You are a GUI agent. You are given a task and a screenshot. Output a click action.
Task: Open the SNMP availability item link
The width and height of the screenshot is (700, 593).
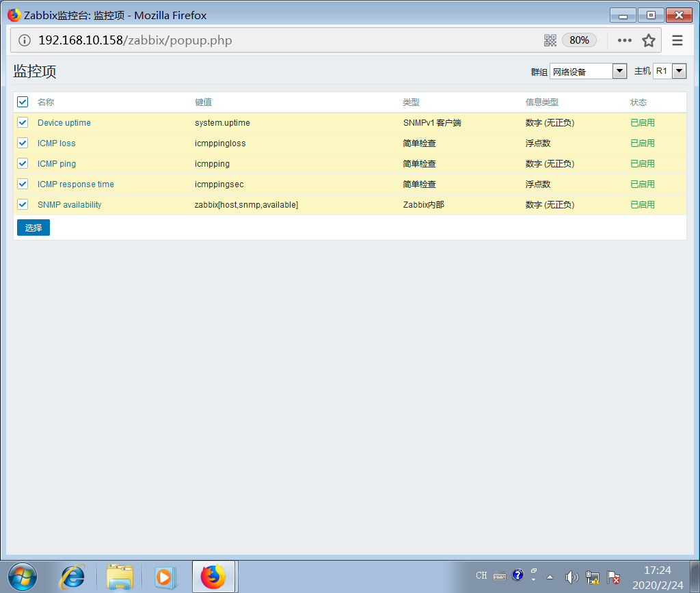click(69, 205)
